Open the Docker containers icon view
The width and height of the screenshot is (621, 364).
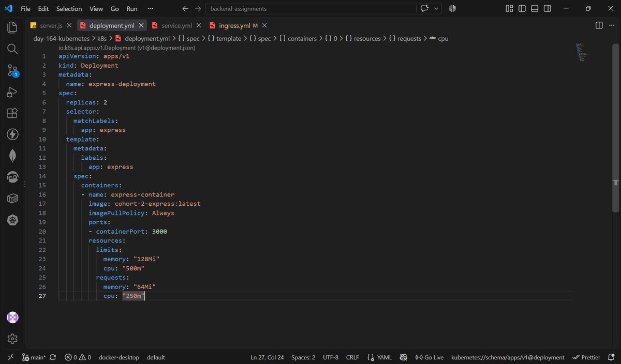coord(12,199)
